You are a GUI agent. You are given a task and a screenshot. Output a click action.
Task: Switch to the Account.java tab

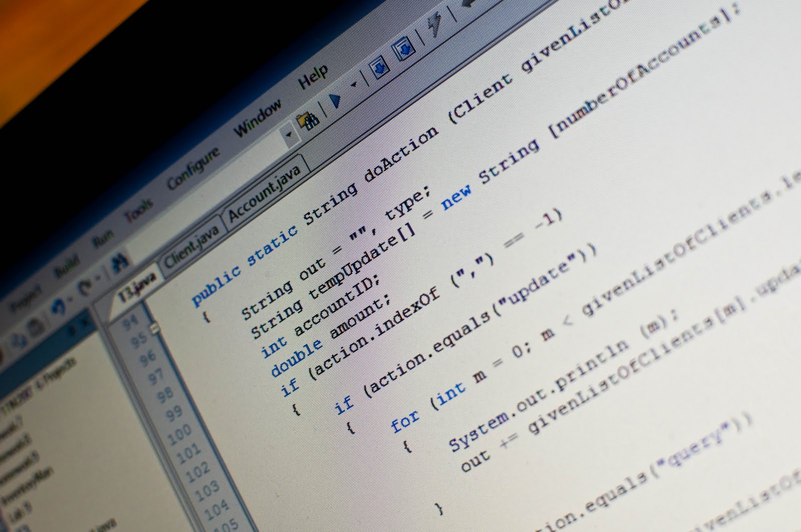[265, 193]
